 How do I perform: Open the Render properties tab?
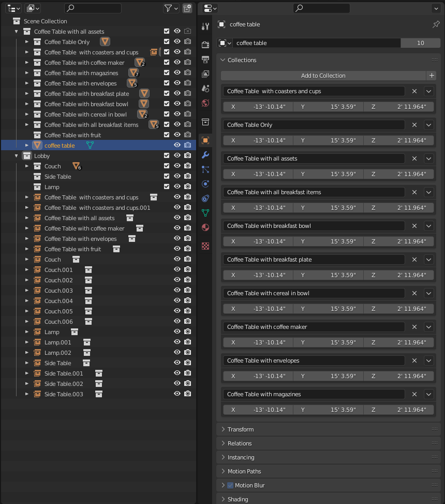[205, 45]
